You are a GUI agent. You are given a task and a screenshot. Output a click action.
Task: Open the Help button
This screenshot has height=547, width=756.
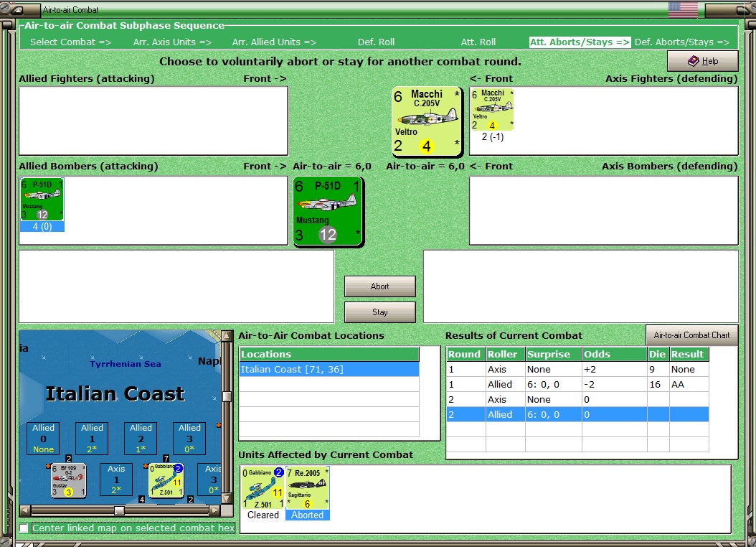click(702, 61)
